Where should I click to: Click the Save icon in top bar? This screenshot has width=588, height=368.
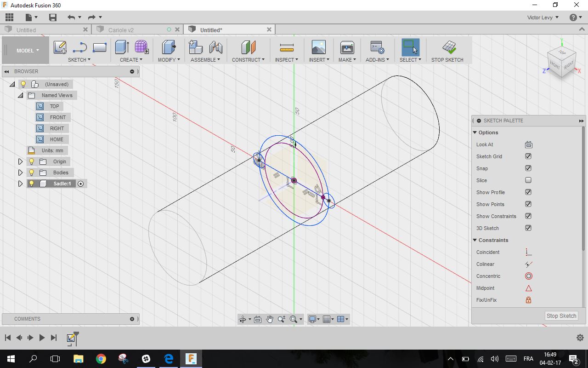53,17
